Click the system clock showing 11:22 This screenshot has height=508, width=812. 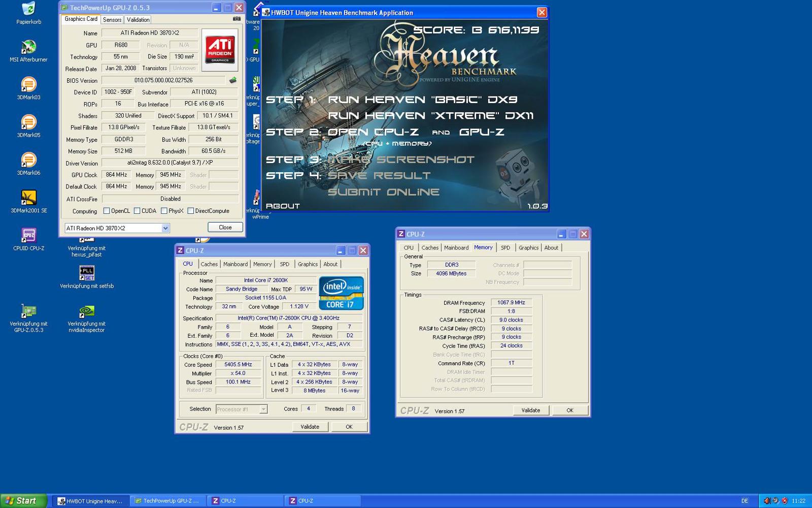click(798, 501)
